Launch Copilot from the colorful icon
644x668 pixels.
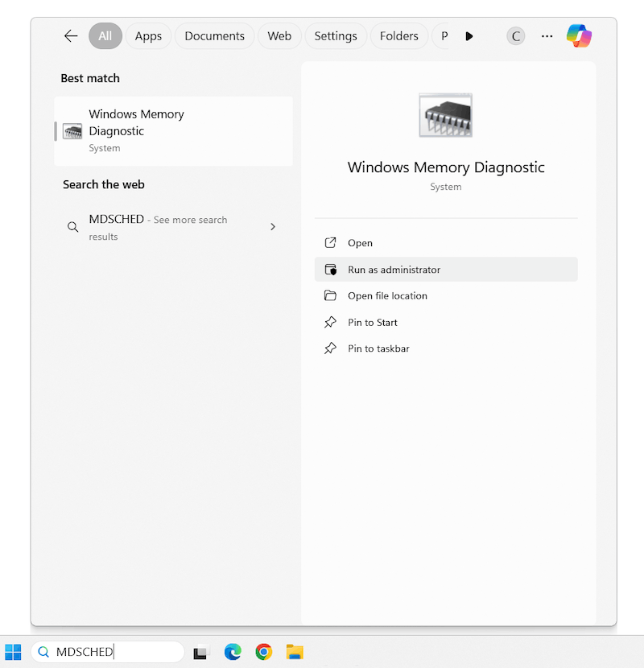pyautogui.click(x=579, y=35)
